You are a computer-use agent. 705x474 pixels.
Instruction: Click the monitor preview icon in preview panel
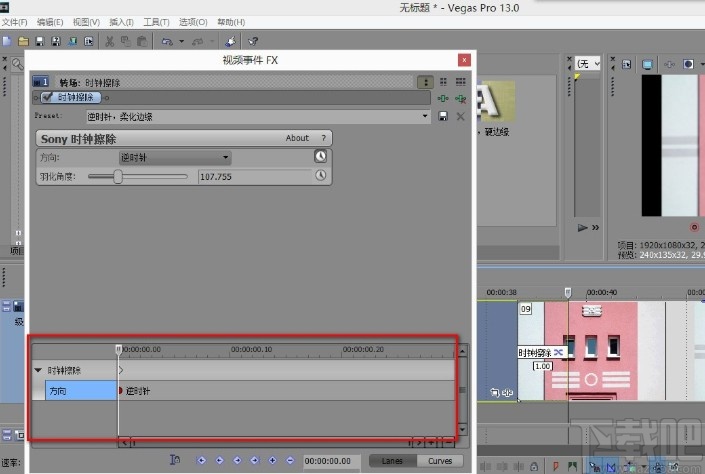tap(647, 64)
